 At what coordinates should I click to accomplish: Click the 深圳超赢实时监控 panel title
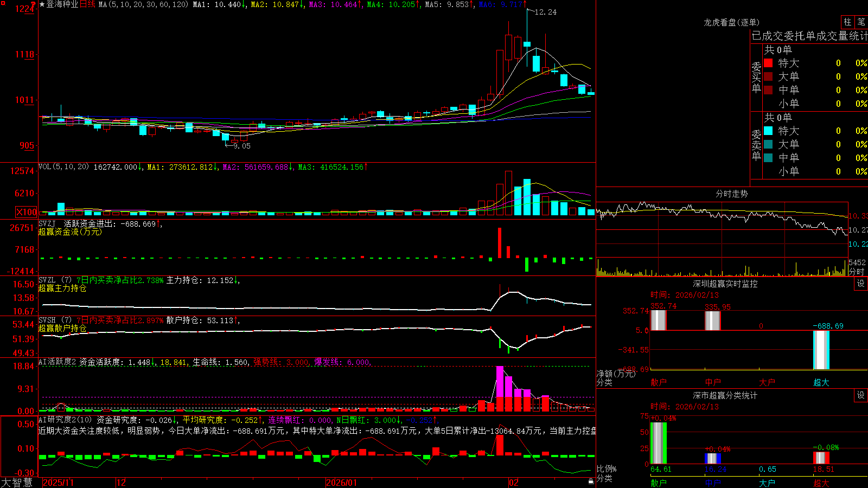[725, 284]
